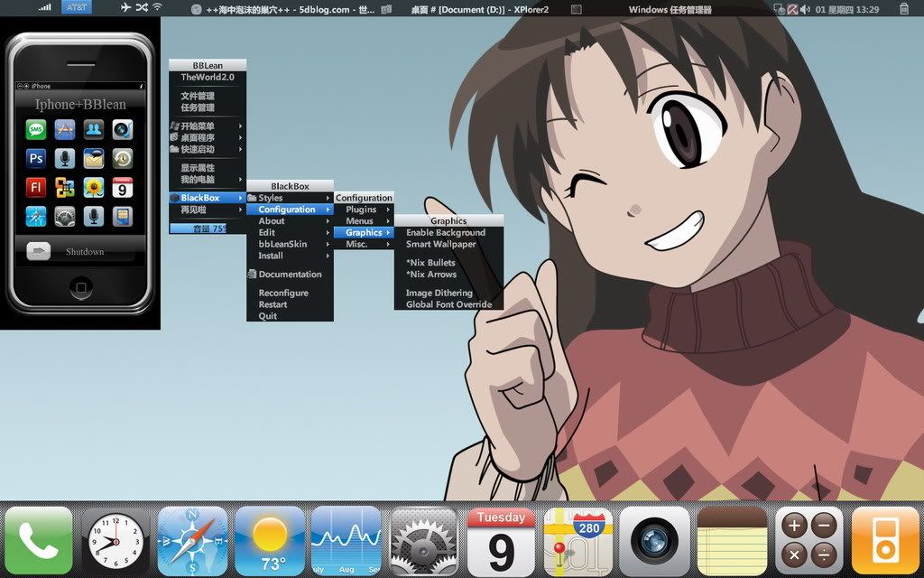
Task: Open the Camera lens icon in the dock
Action: 655,540
